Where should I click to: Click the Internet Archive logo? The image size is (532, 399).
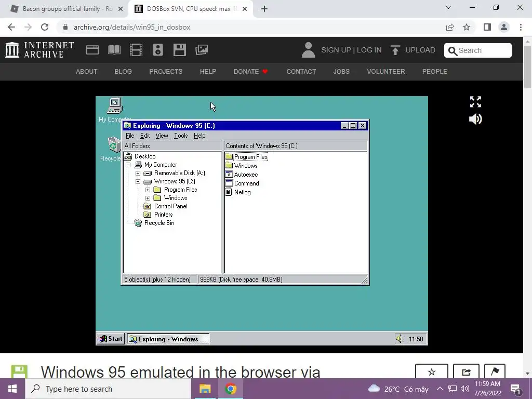39,50
